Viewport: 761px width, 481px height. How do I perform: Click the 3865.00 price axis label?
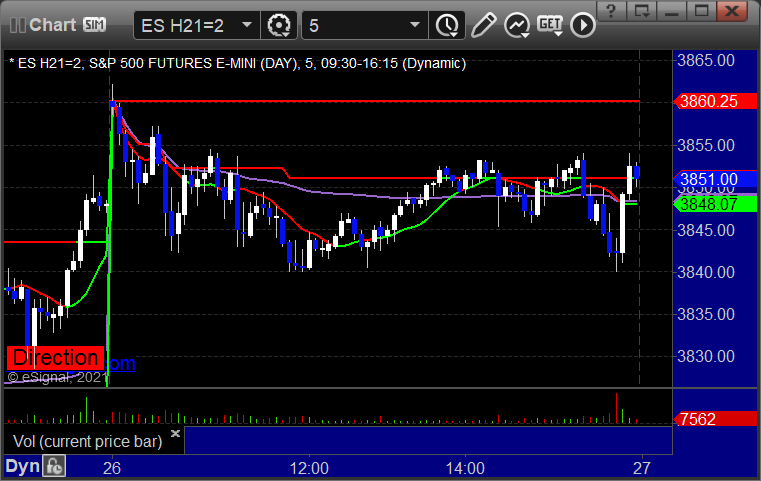[x=706, y=61]
